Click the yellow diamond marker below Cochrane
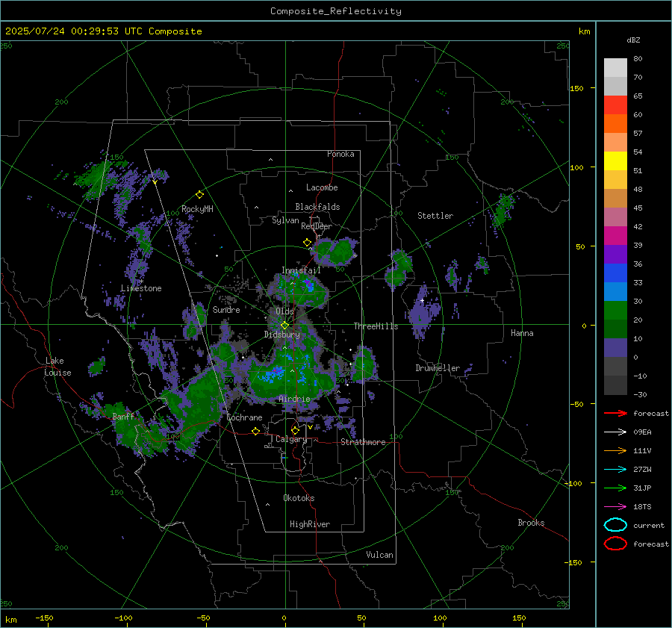The height and width of the screenshot is (628, 672). (x=255, y=431)
